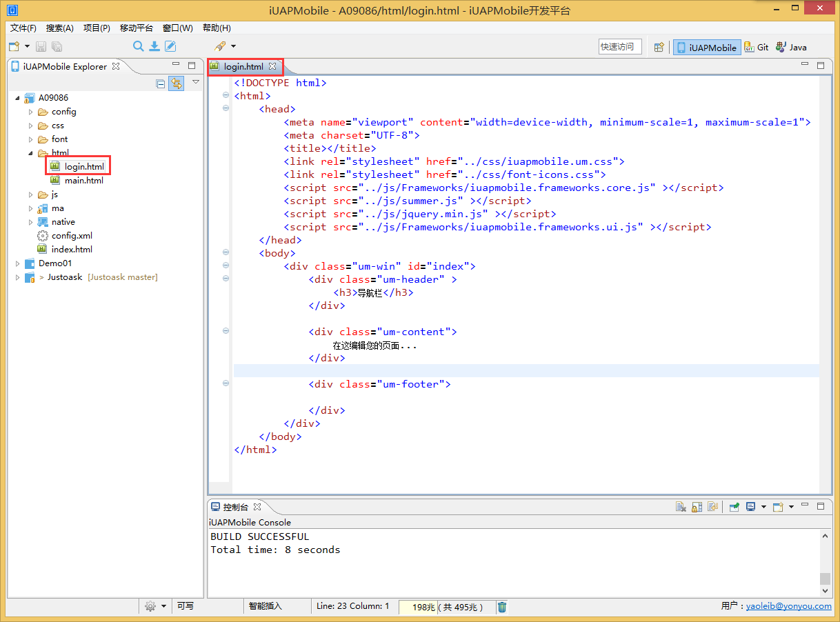Open the 窗口(W) menu
The height and width of the screenshot is (622, 840).
178,28
